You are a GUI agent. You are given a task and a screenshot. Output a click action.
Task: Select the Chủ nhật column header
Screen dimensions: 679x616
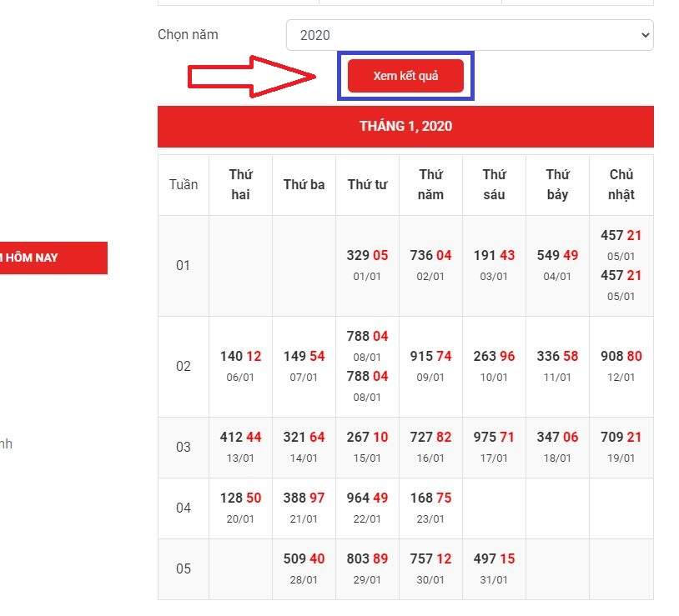(x=621, y=184)
